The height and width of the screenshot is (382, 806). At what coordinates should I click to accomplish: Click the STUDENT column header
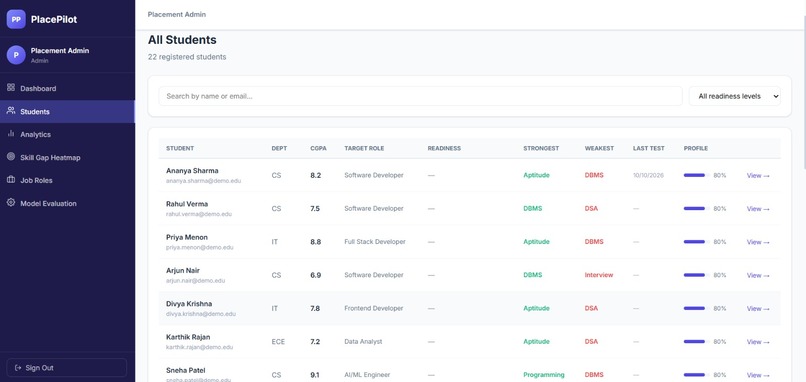[180, 148]
